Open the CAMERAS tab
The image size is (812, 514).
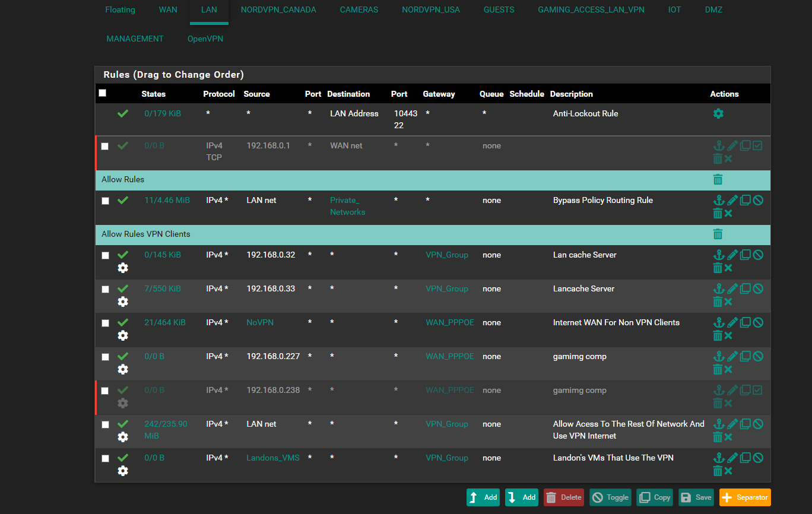pyautogui.click(x=359, y=10)
